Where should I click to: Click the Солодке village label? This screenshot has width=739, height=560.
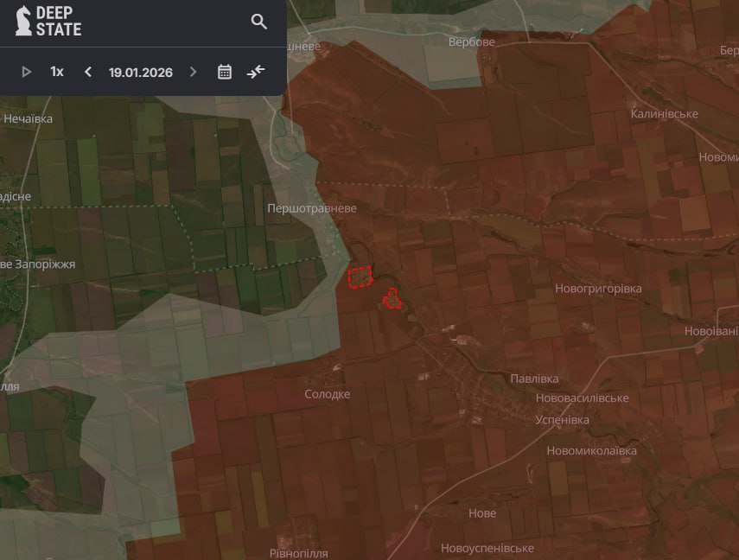pyautogui.click(x=328, y=394)
